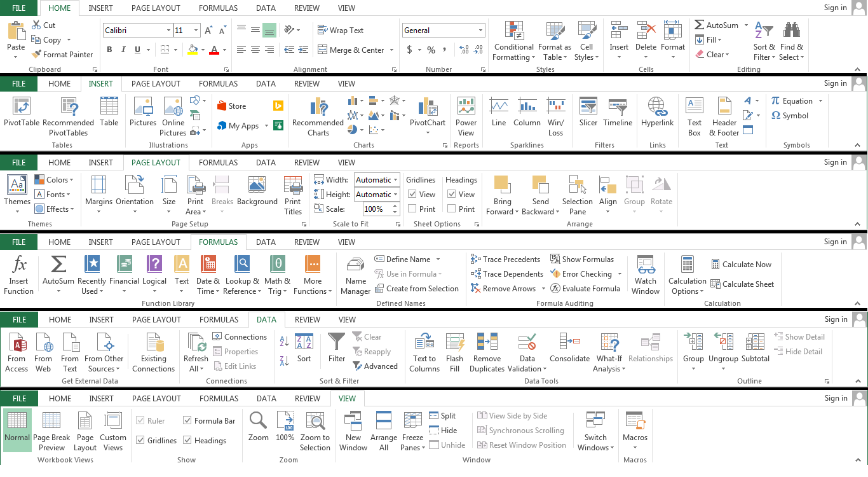This screenshot has width=868, height=477.
Task: Select the highlighted HOME tab
Action: 60,8
